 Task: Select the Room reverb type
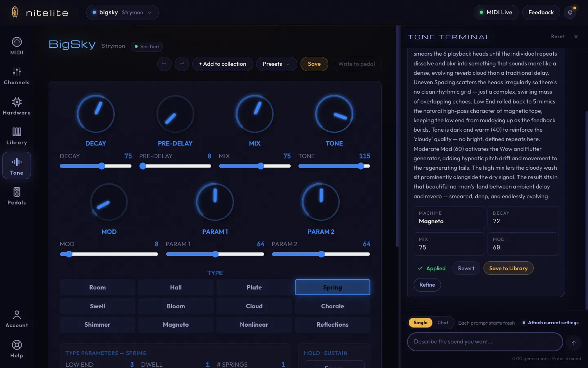pyautogui.click(x=97, y=287)
